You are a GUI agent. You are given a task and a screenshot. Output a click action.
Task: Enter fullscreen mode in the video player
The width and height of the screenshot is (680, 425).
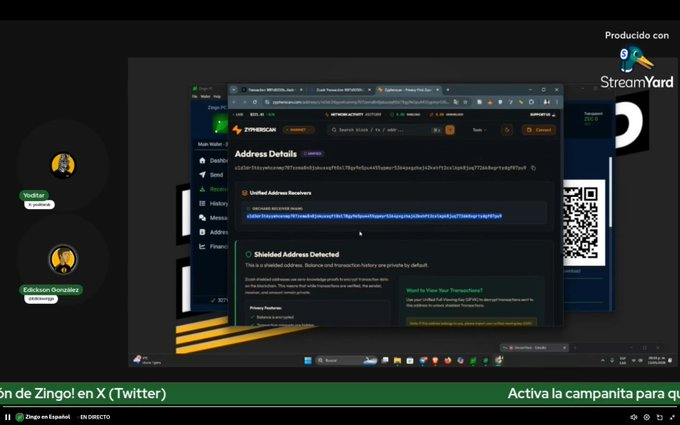tap(672, 417)
